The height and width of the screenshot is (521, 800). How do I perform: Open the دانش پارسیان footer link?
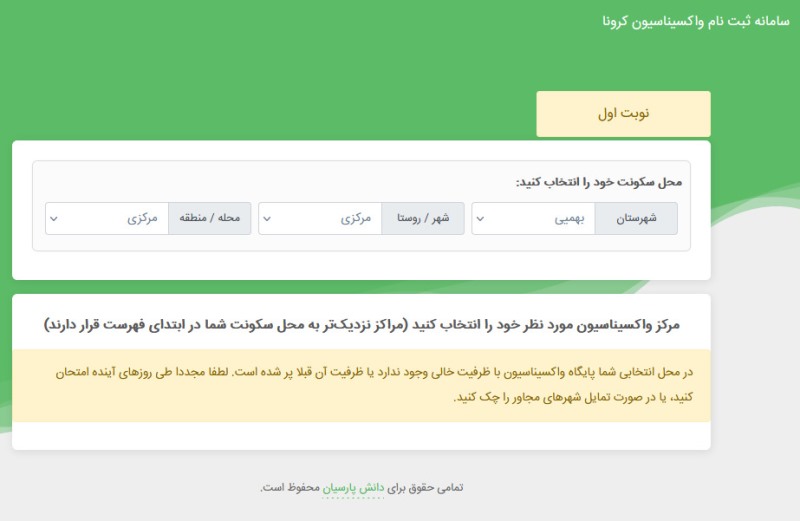353,488
